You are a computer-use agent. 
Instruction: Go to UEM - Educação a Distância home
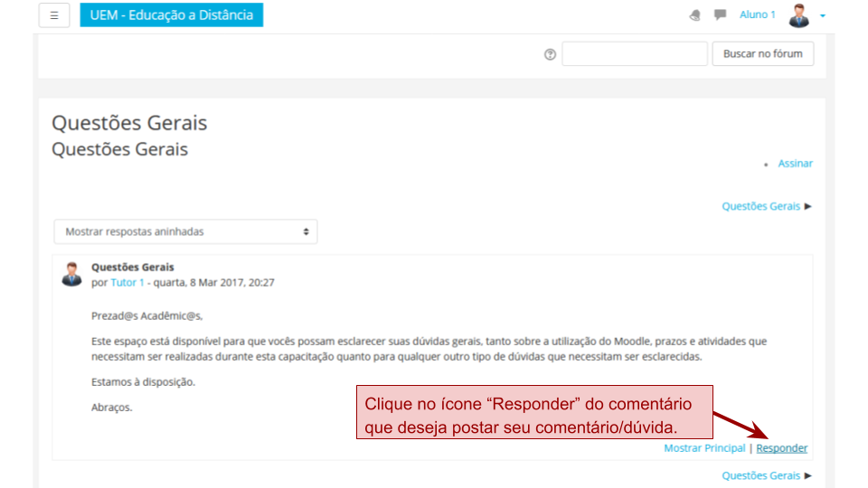click(171, 15)
